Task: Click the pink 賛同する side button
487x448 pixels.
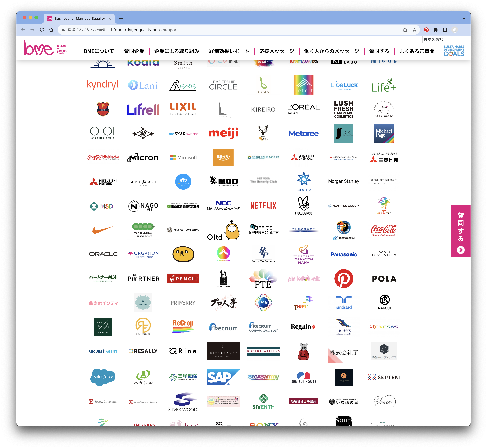Action: (460, 231)
